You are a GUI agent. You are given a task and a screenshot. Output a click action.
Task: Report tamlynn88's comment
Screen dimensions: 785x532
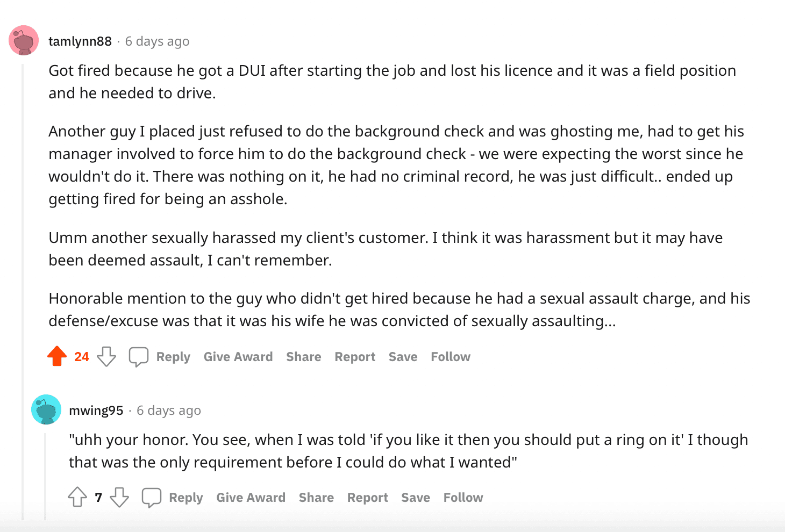click(x=355, y=357)
